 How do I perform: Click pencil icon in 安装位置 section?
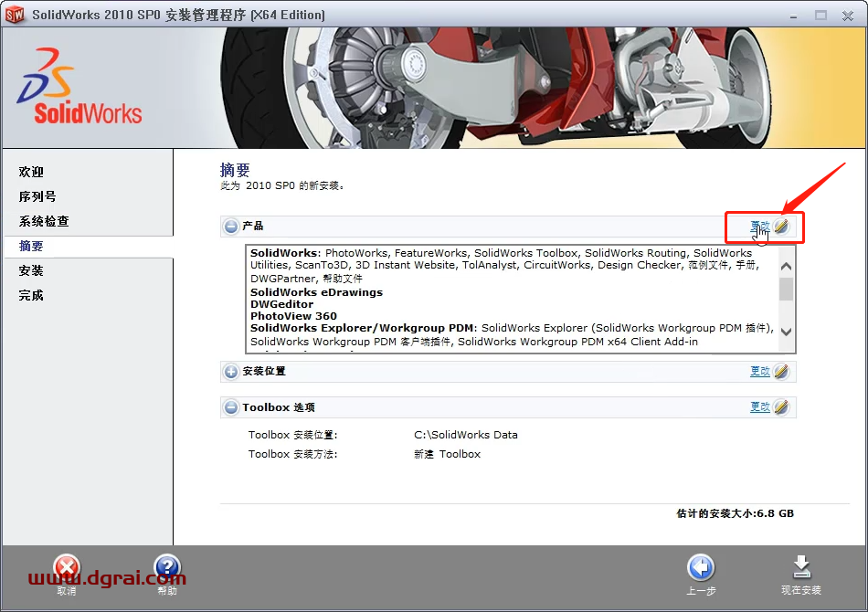click(x=781, y=371)
